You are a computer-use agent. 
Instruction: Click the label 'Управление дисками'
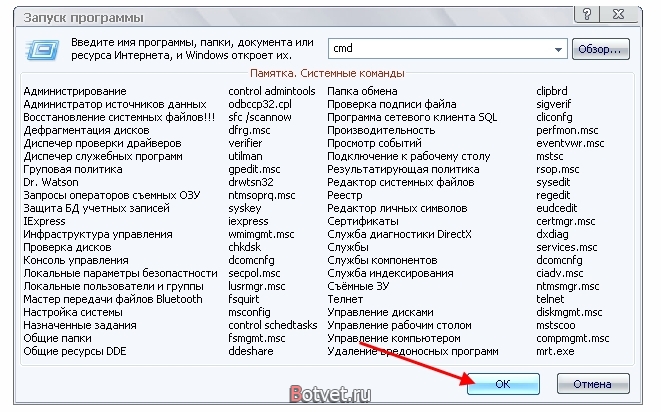(x=381, y=312)
